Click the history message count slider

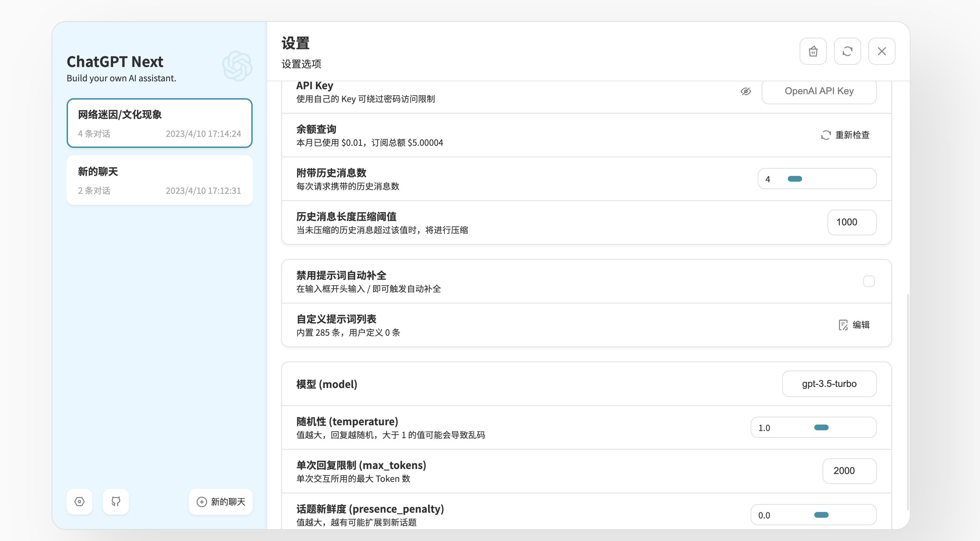pos(794,179)
